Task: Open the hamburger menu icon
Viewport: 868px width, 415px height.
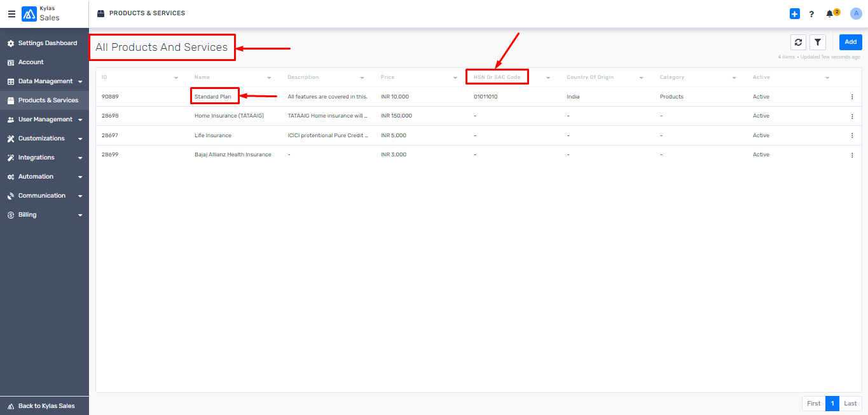Action: coord(11,14)
